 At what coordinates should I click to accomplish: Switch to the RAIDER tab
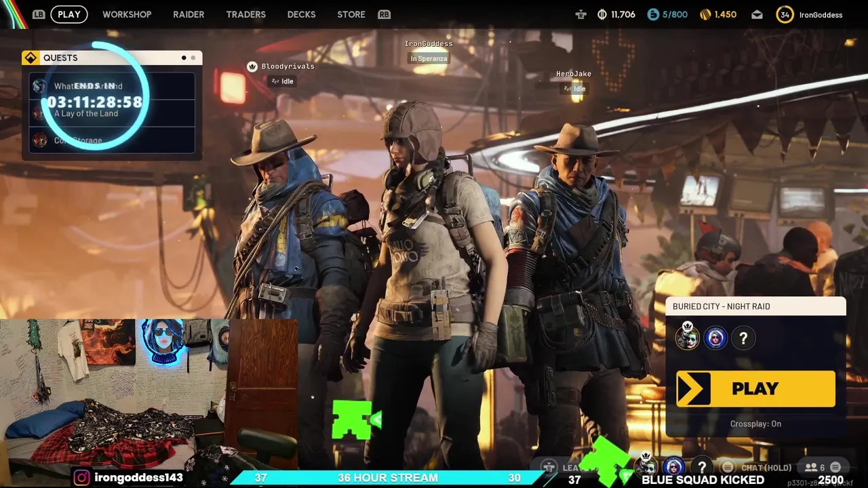[x=189, y=14]
